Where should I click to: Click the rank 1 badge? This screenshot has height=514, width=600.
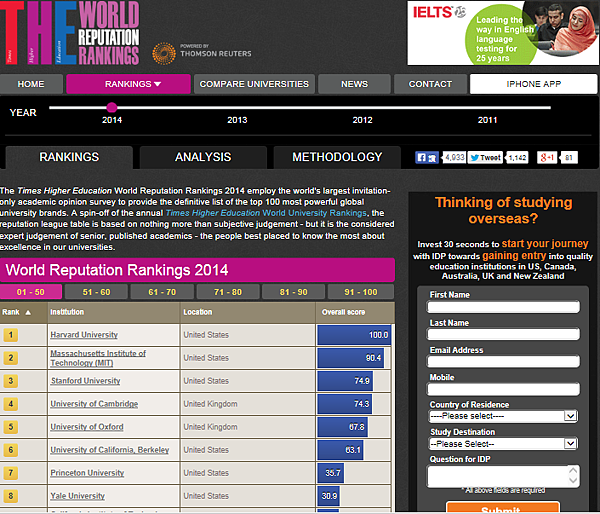(x=11, y=335)
